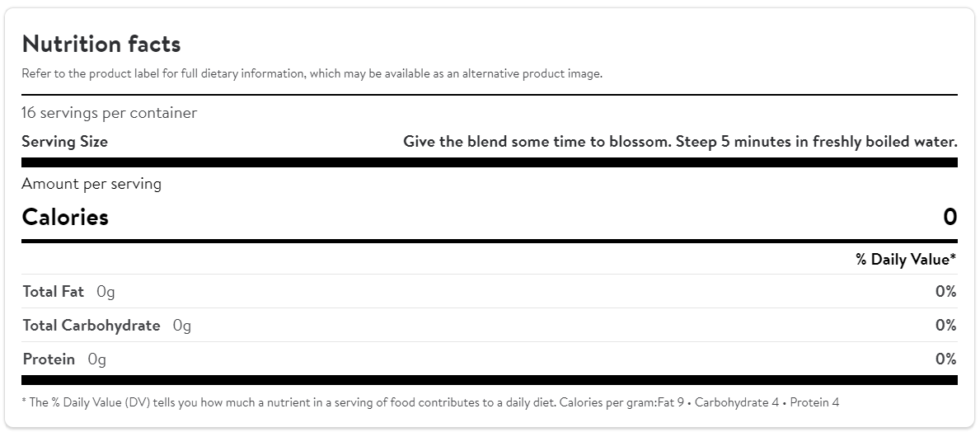Click the thick black bar under Serving Size
Viewport: 980px width, 432px height.
490,162
